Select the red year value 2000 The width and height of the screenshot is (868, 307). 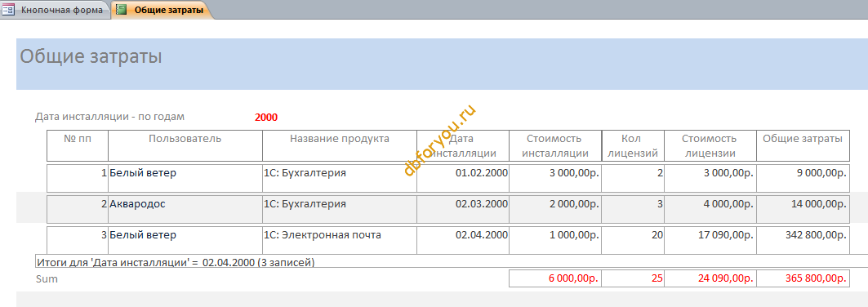coord(266,118)
